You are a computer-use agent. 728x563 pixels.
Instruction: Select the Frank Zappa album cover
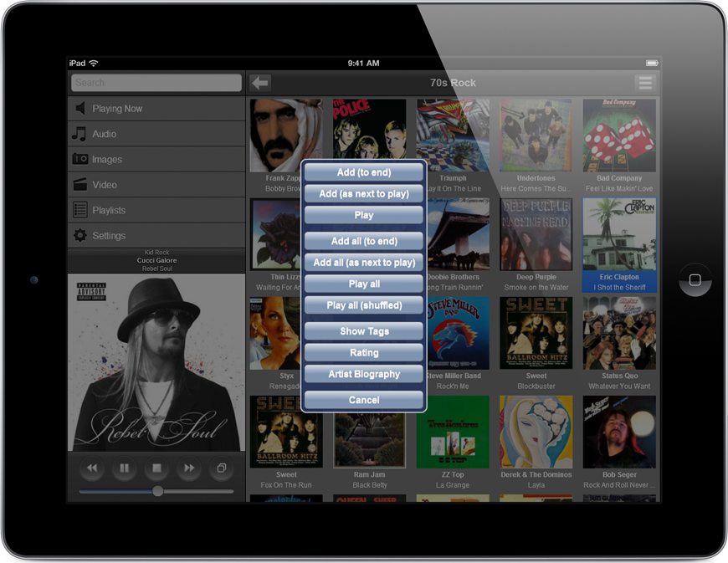click(286, 135)
